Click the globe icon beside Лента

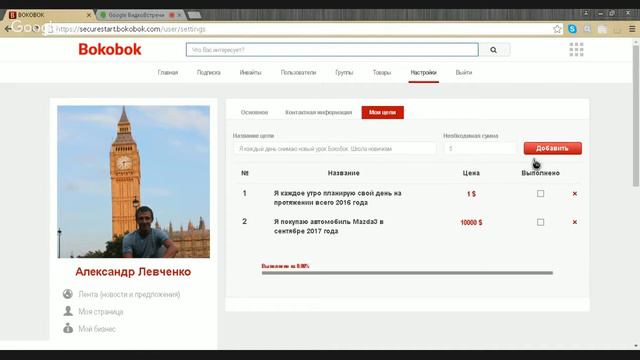pyautogui.click(x=68, y=294)
